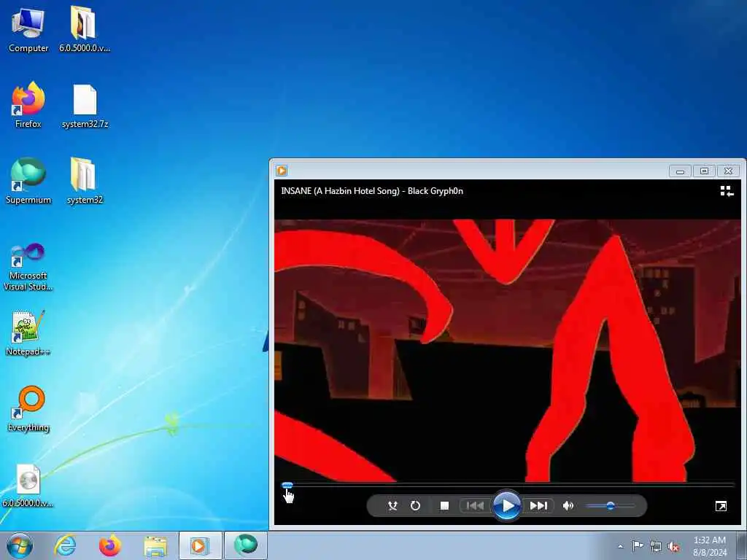Skip to the previous track
This screenshot has width=747, height=560.
click(x=474, y=506)
